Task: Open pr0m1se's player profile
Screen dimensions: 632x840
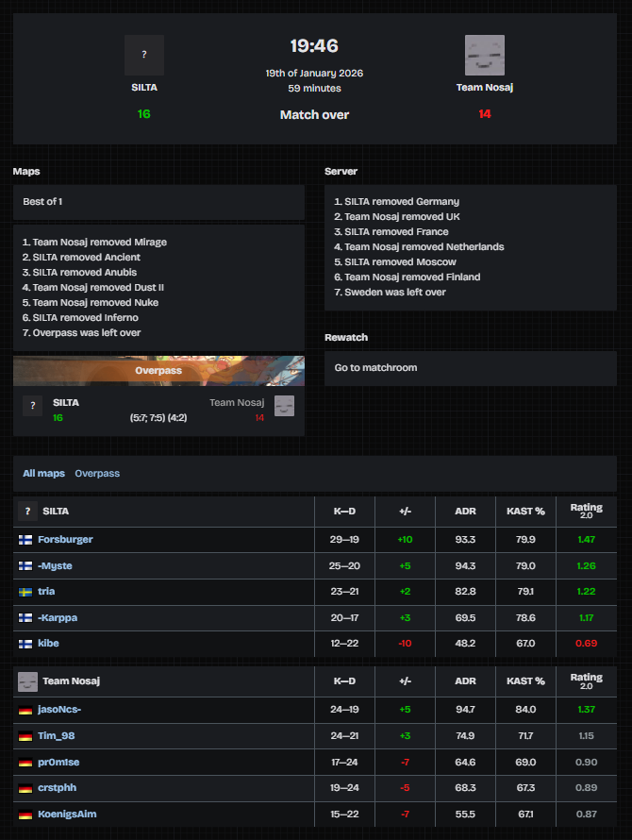Action: pos(58,762)
